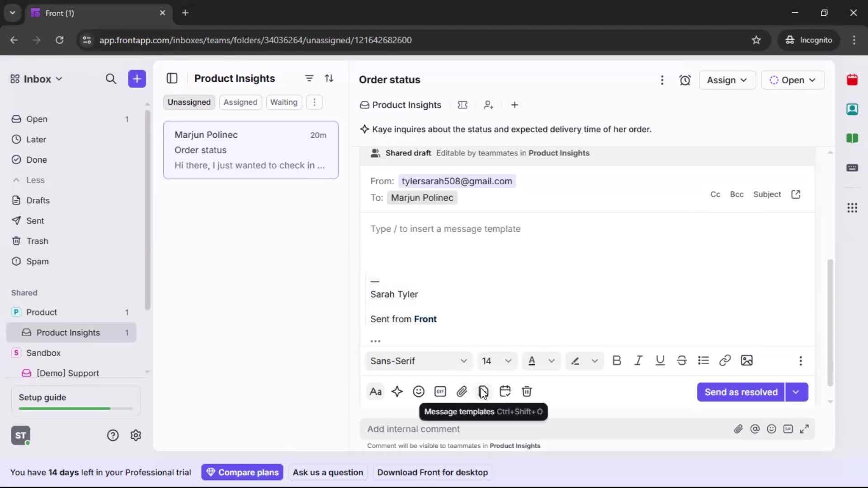Open the Sans-Serif font dropdown

pos(418,361)
